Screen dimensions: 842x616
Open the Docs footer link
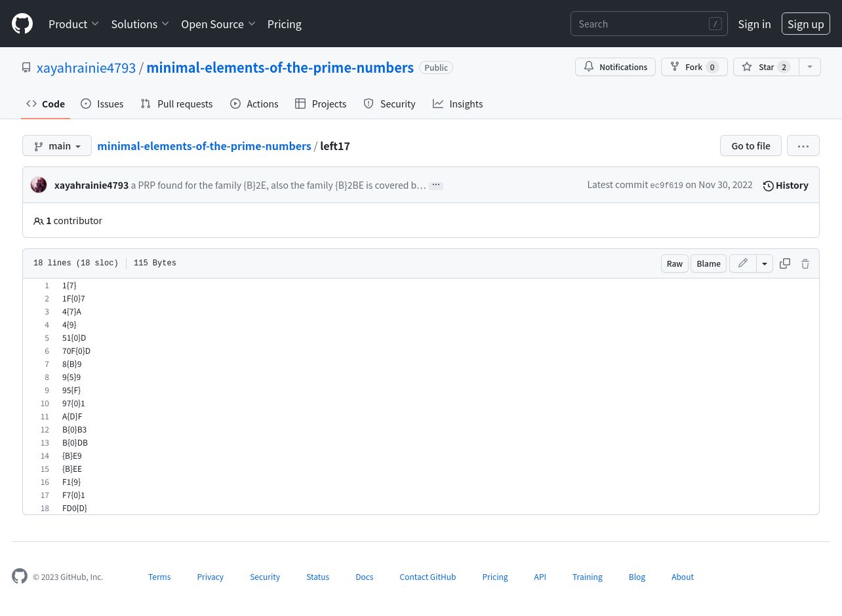[x=365, y=577]
